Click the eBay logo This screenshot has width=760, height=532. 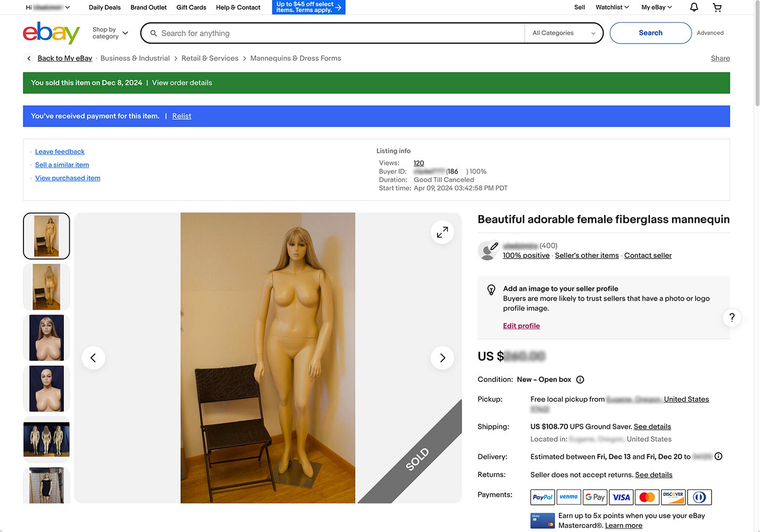(x=51, y=33)
